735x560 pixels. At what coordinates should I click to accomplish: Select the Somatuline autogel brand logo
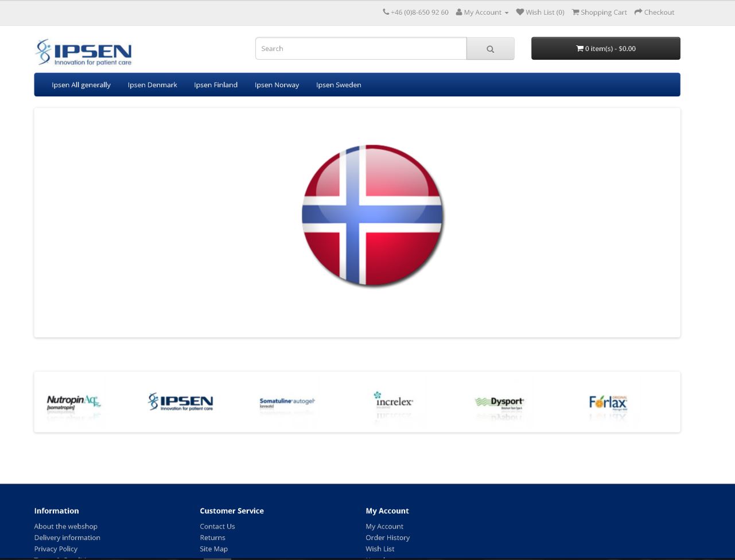(287, 402)
